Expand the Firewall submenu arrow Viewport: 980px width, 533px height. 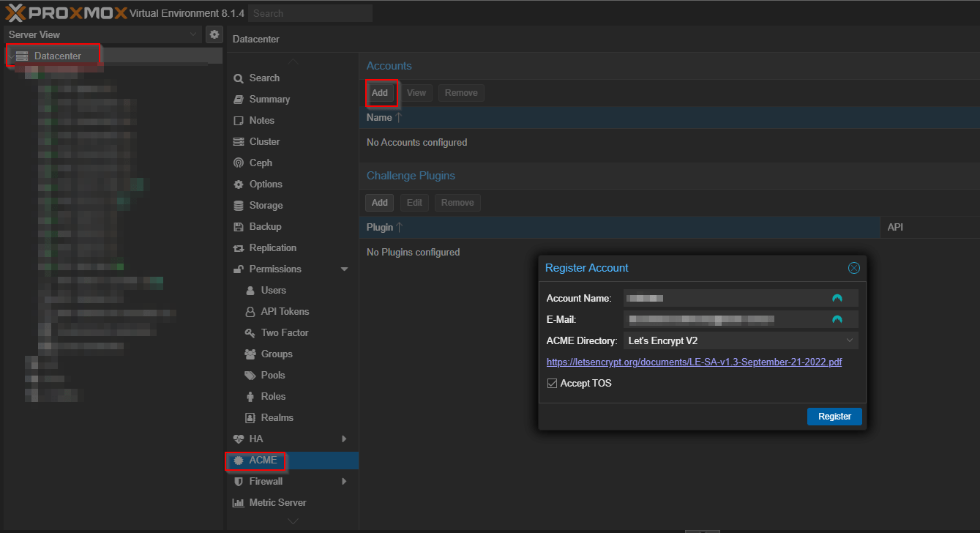point(345,481)
